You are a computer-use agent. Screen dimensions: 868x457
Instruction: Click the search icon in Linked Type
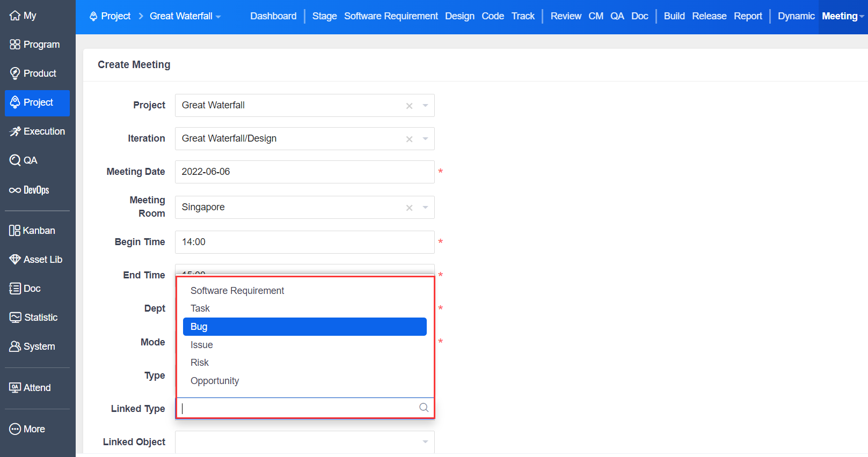[424, 408]
